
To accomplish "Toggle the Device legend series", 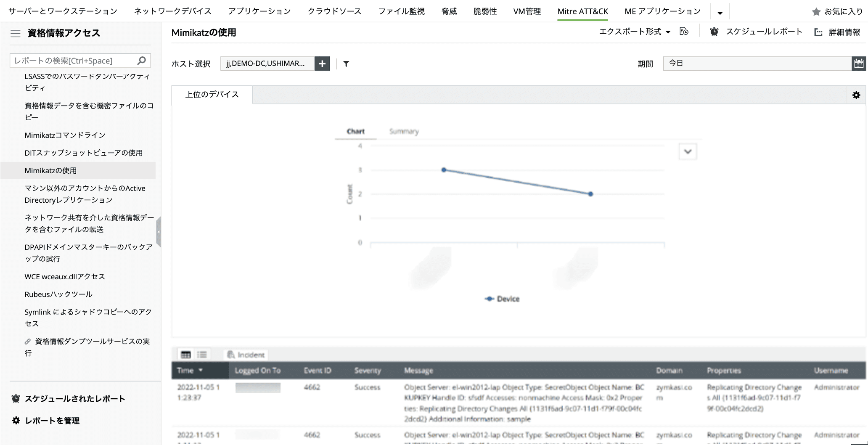I will 502,299.
